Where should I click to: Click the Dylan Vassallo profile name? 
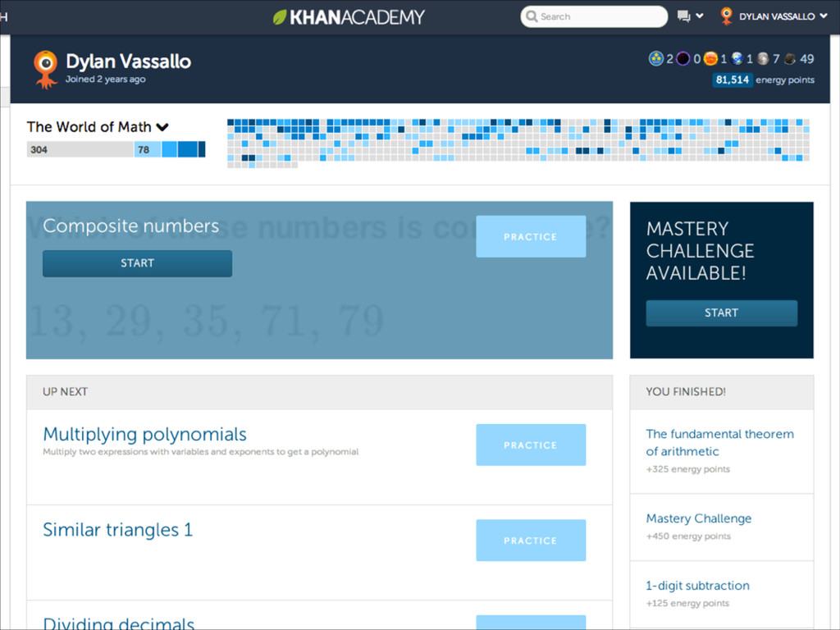[x=128, y=62]
